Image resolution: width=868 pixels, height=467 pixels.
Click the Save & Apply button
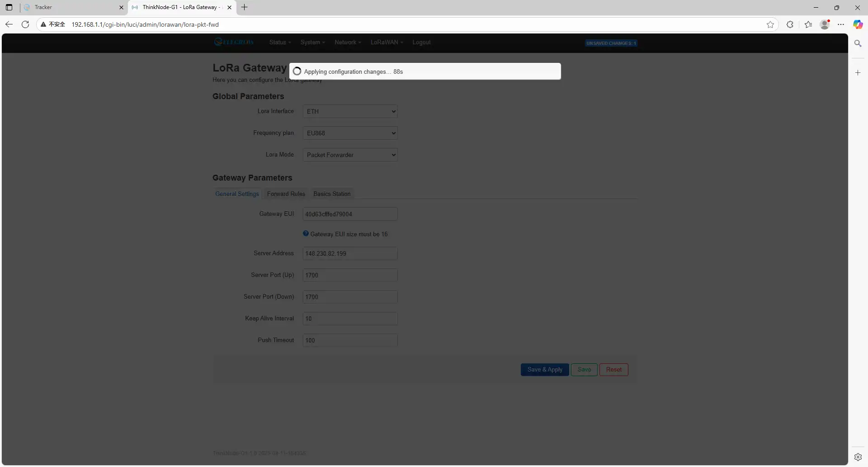pyautogui.click(x=545, y=370)
